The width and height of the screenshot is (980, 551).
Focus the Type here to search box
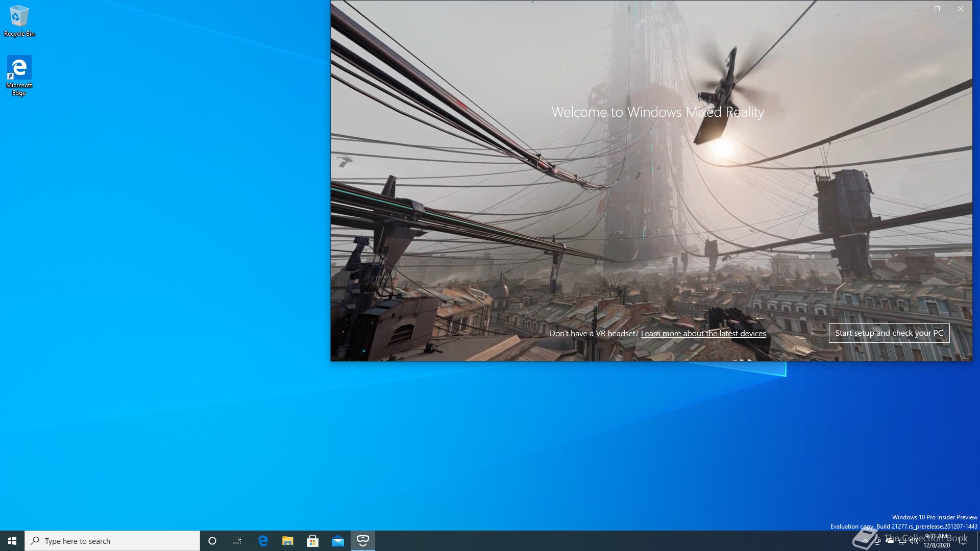point(112,541)
